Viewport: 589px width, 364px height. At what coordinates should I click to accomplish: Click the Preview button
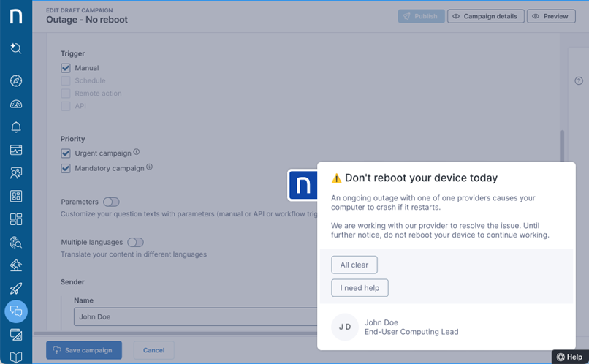coord(551,16)
